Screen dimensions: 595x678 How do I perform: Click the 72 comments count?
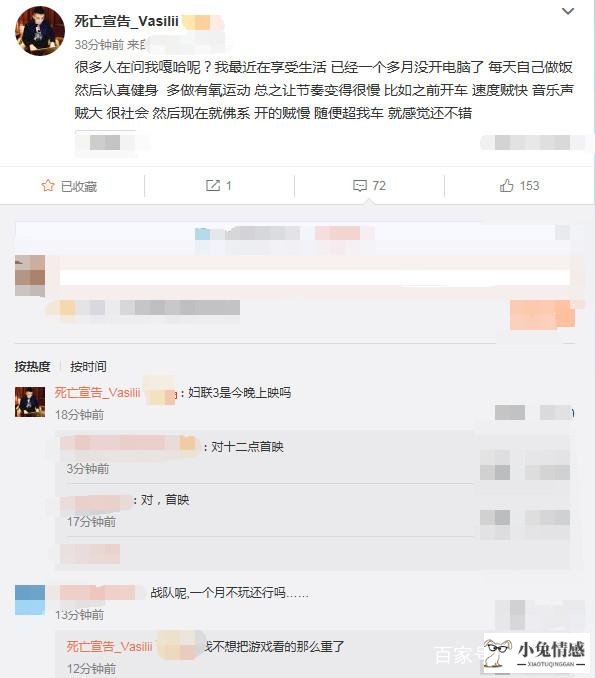tap(379, 186)
